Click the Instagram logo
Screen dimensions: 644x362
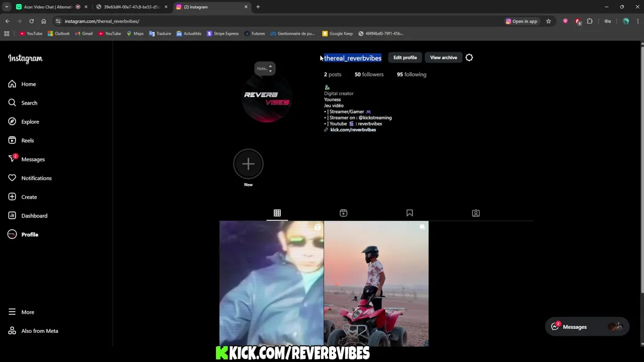pyautogui.click(x=25, y=58)
